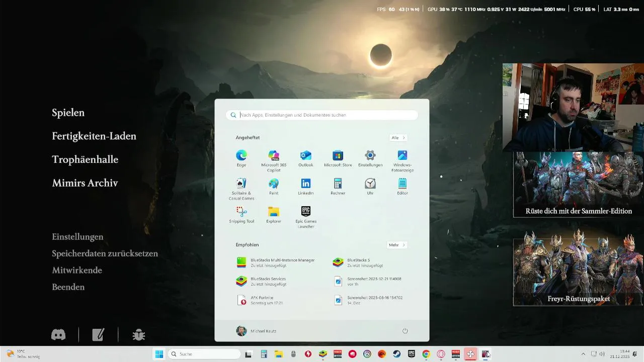Open Screenshot 2025-08-16 recommended file
Image resolution: width=644 pixels, height=362 pixels.
pos(368,300)
